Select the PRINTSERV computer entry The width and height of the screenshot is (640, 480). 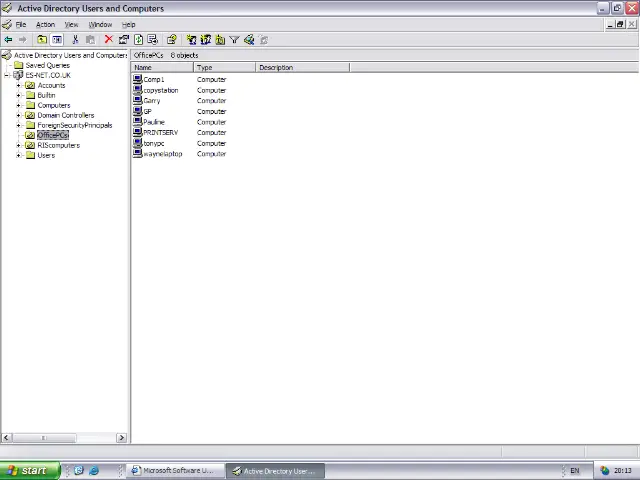coord(160,133)
